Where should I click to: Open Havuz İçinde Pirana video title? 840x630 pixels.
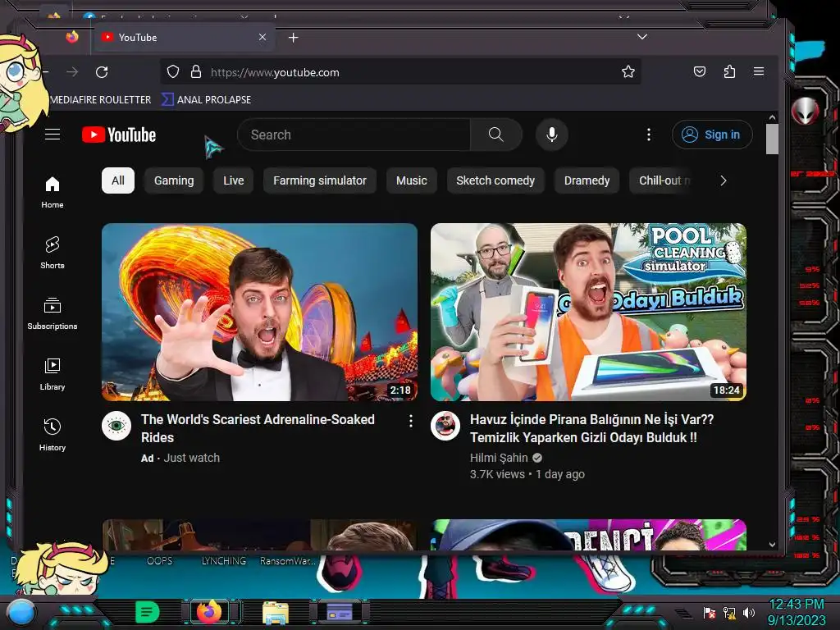[591, 428]
